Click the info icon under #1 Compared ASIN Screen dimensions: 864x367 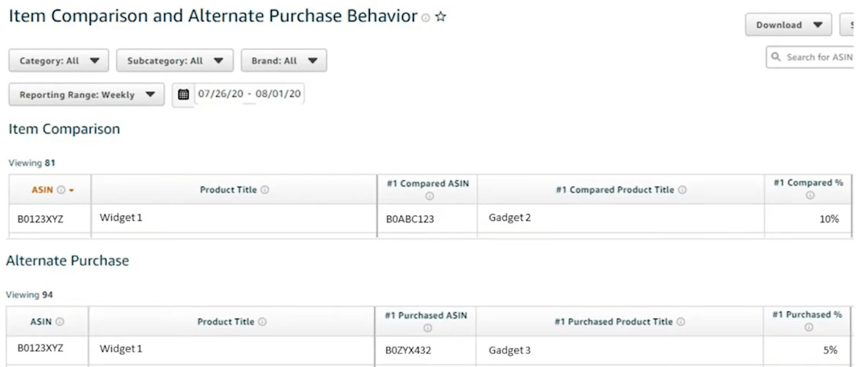429,196
